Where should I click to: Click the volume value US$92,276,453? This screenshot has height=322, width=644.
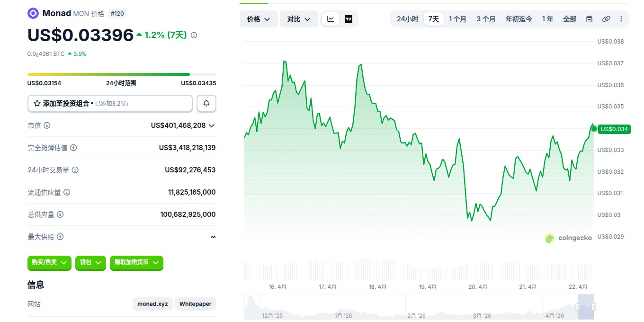pos(190,170)
